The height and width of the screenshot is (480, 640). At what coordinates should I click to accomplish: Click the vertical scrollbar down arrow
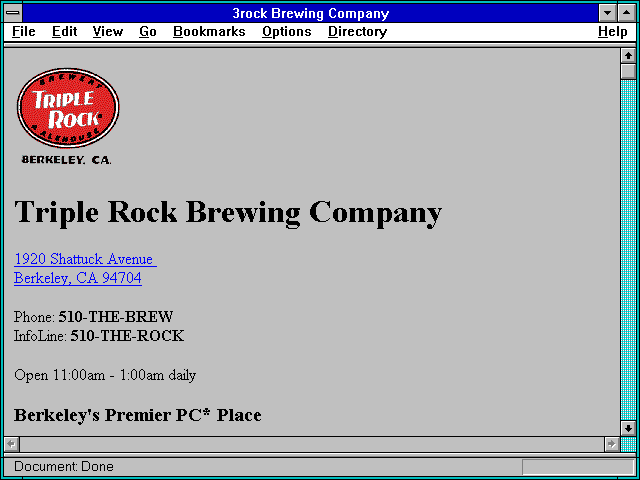click(x=628, y=428)
